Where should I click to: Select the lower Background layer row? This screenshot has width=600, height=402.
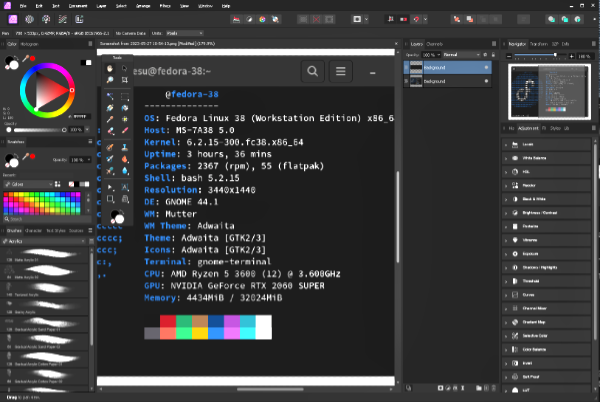(x=448, y=81)
